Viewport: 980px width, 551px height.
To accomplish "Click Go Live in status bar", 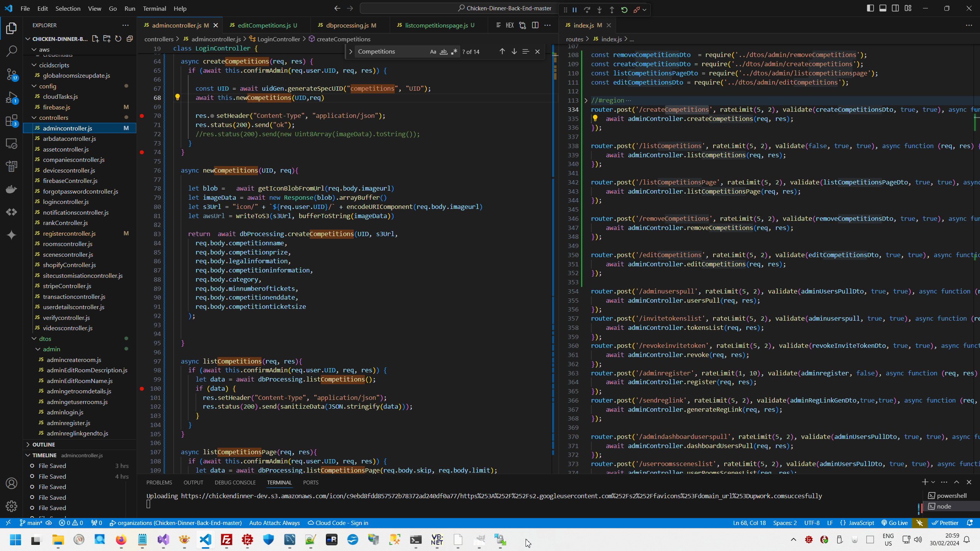I will coord(894,523).
